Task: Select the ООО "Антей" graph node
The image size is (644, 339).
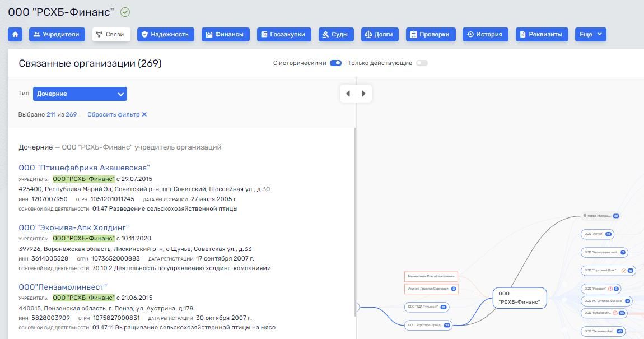Action: tap(598, 234)
